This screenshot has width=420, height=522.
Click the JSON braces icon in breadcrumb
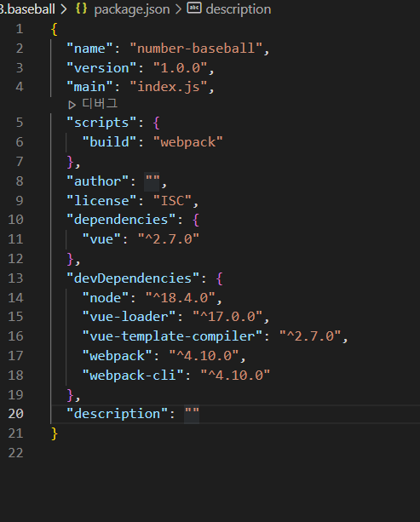pyautogui.click(x=81, y=9)
